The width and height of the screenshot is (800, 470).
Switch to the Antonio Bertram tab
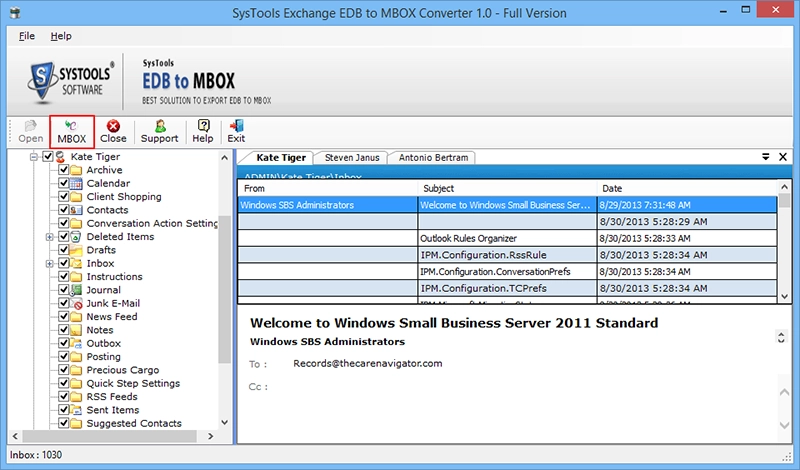tap(433, 158)
